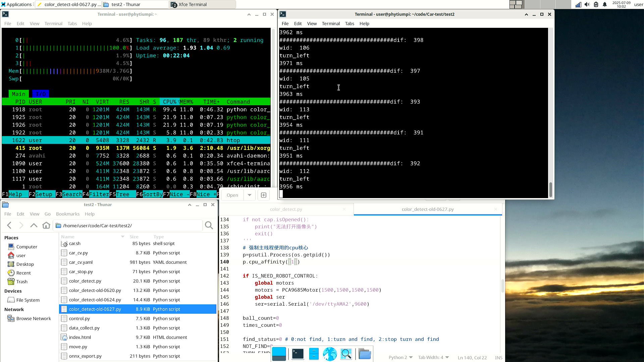
Task: Open the Applications menu
Action: (x=16, y=4)
